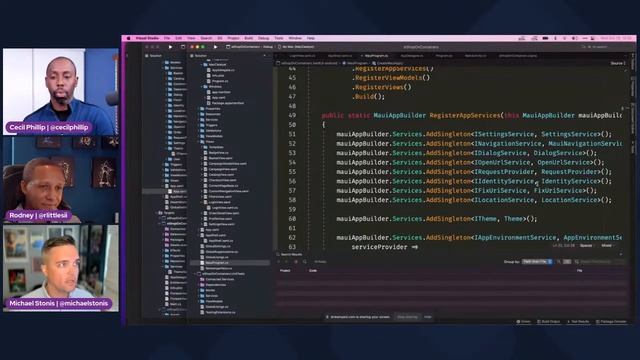Image resolution: width=640 pixels, height=360 pixels.
Task: Switch to the LoginView.xaml.cs editor tab
Action: (x=302, y=56)
